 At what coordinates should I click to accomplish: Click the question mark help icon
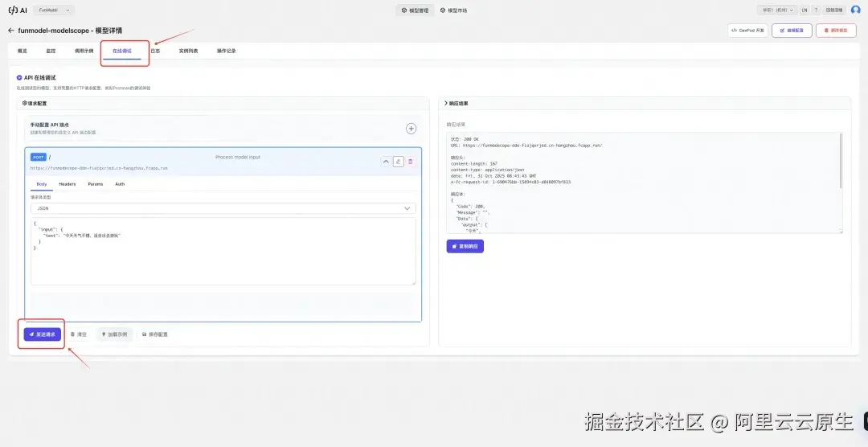pyautogui.click(x=817, y=10)
